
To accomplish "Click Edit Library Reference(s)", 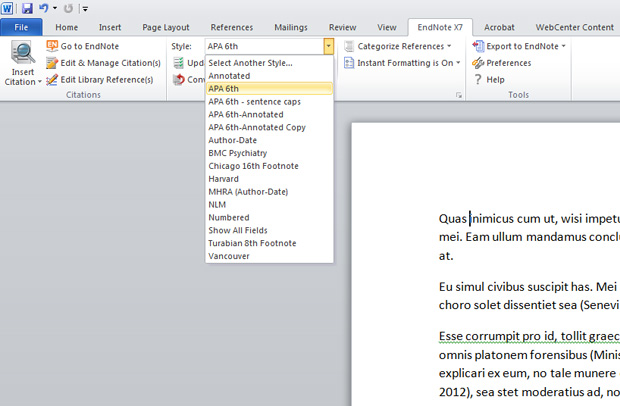I will click(100, 80).
